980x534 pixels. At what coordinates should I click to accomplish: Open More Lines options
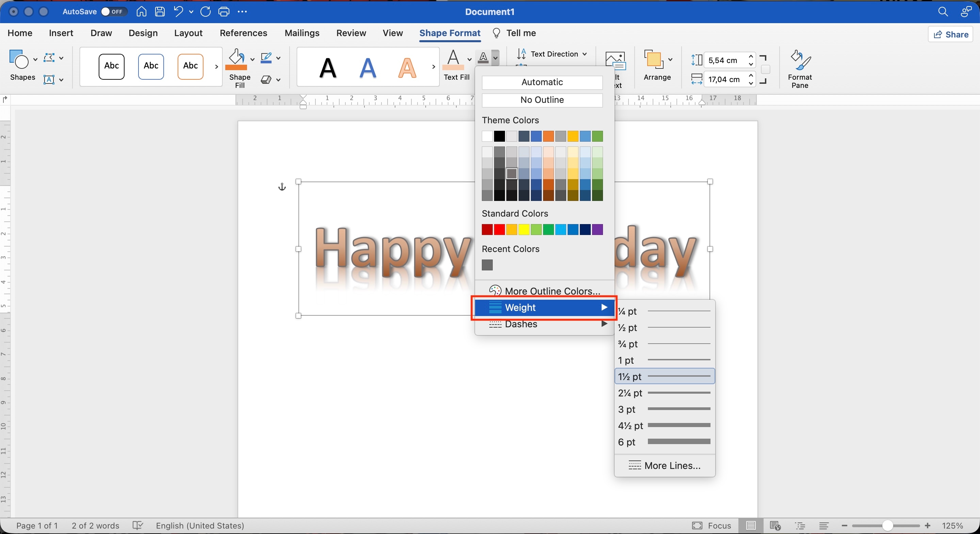point(665,466)
